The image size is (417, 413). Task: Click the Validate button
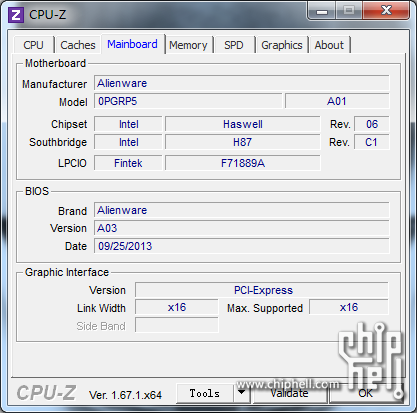289,393
